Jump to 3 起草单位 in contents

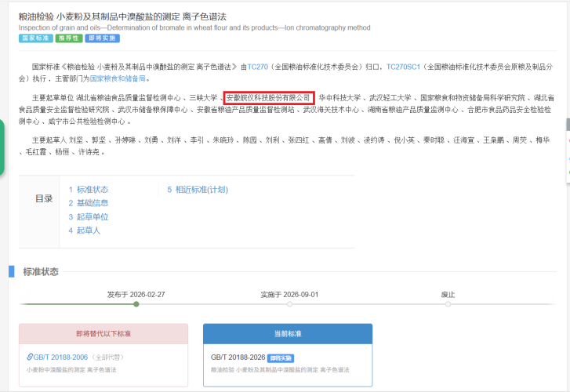point(89,216)
